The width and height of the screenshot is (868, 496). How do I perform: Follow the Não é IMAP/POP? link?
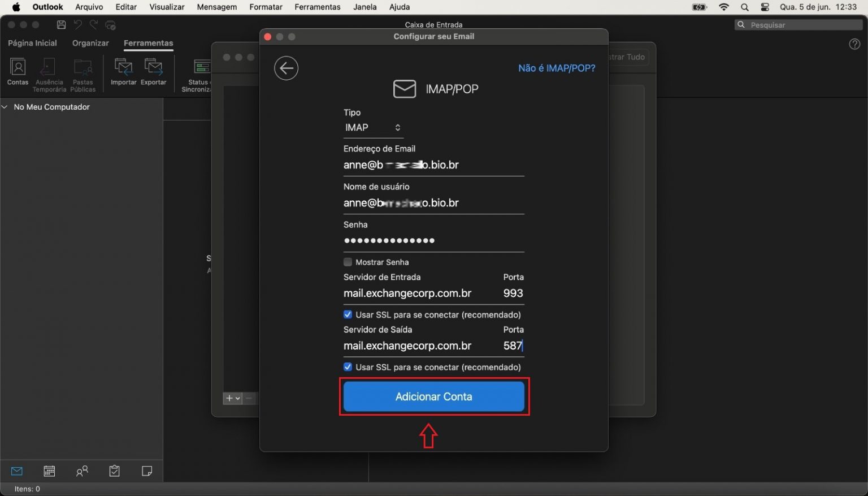pyautogui.click(x=556, y=68)
